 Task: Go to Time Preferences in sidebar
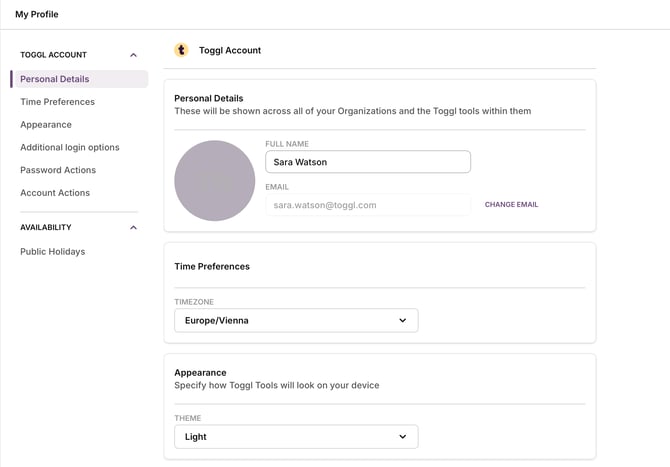click(x=58, y=102)
